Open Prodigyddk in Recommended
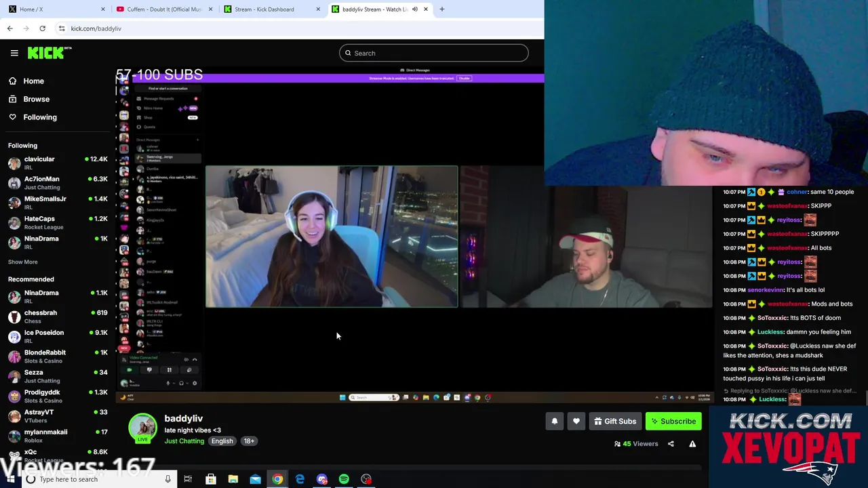Image resolution: width=868 pixels, height=488 pixels. point(58,396)
